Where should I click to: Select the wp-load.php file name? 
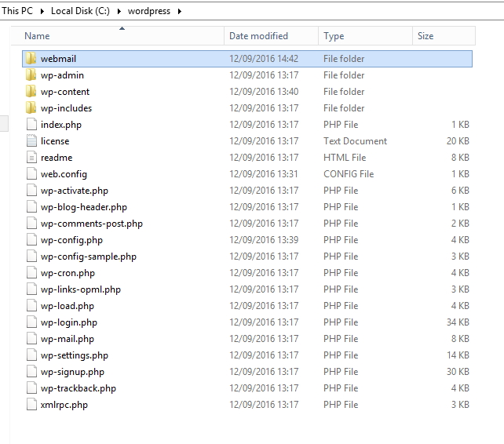(x=68, y=306)
